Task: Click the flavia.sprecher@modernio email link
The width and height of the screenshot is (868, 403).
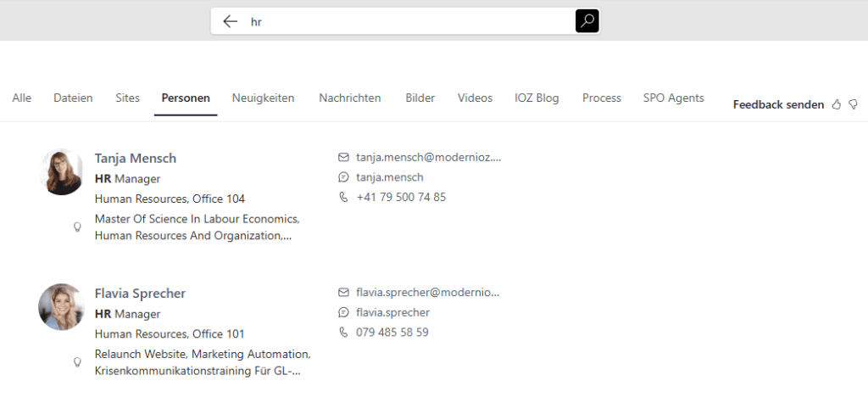Action: pyautogui.click(x=427, y=292)
